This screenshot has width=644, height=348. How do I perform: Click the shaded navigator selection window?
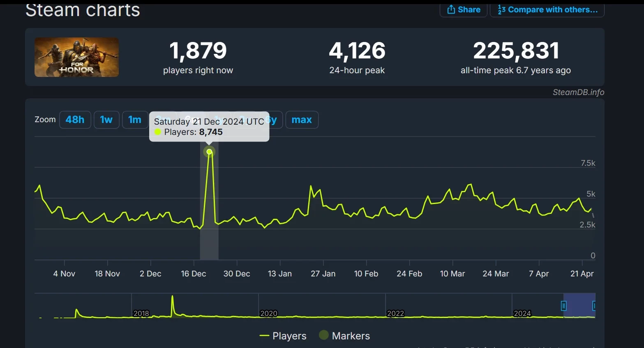[x=579, y=306]
